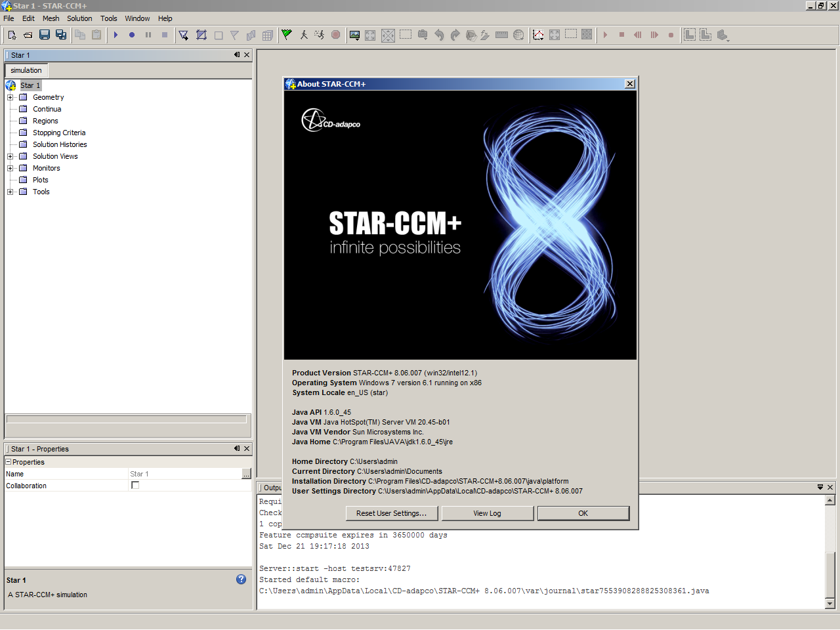This screenshot has width=840, height=630.
Task: Click the Name property value field
Action: 185,474
